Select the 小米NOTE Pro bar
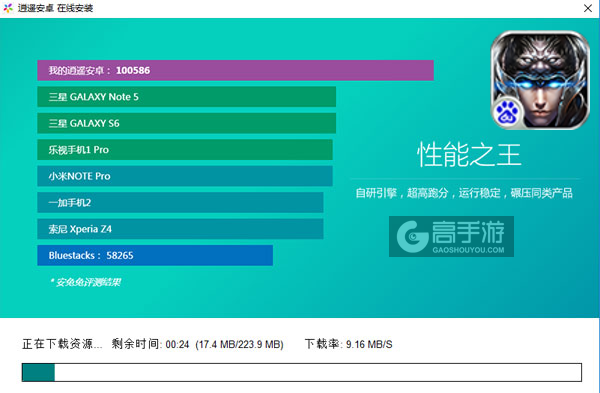 185,176
